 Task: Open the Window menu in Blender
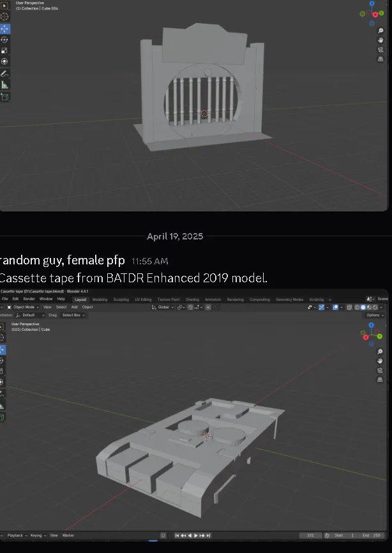pos(46,299)
